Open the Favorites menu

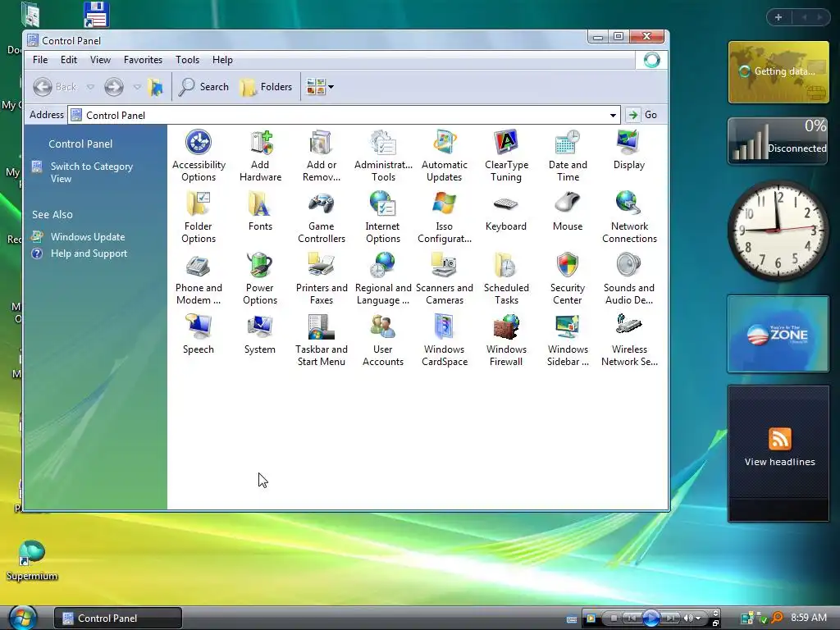point(143,60)
